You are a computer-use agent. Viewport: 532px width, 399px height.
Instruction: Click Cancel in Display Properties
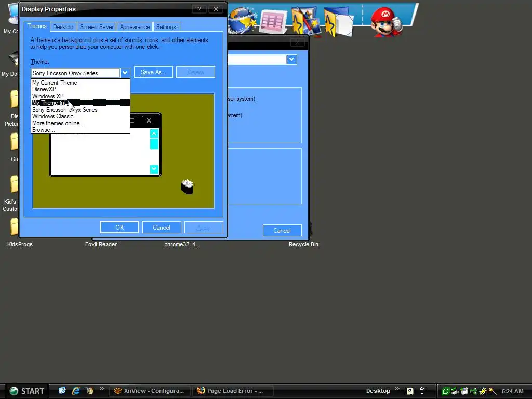point(162,228)
